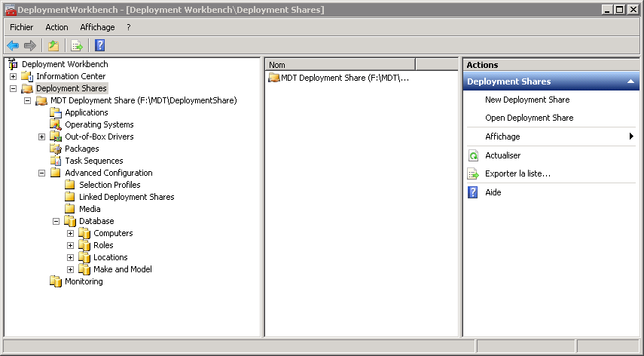Viewport: 644px width, 356px height.
Task: Select Monitoring tree label
Action: (84, 281)
